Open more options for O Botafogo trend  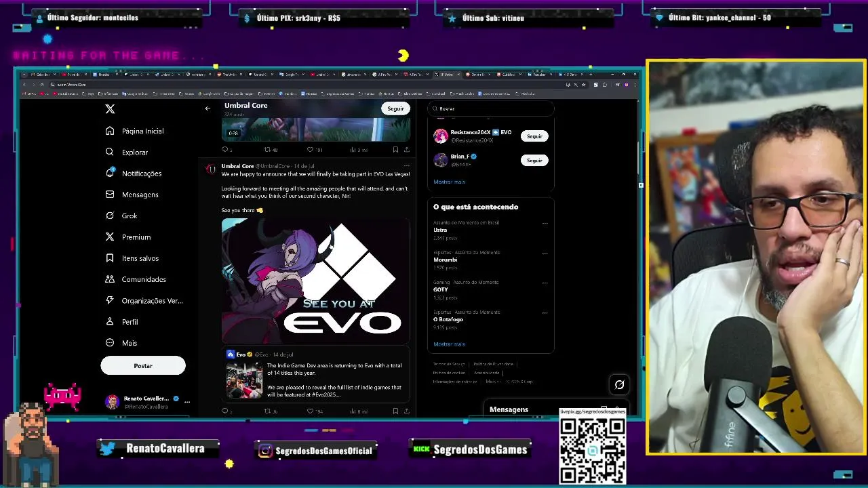pos(545,312)
